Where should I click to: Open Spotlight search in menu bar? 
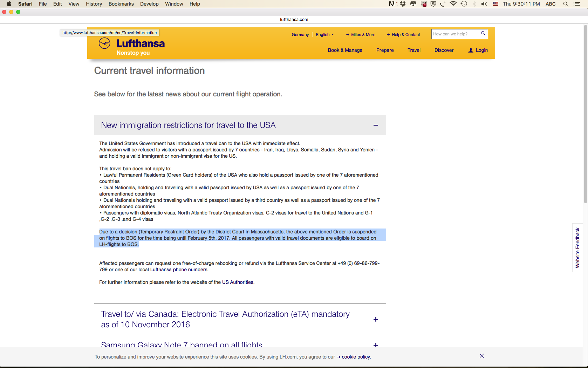(566, 4)
